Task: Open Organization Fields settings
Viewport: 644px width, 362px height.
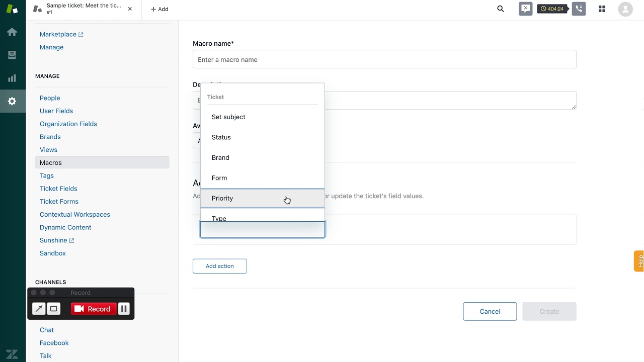Action: pyautogui.click(x=68, y=124)
